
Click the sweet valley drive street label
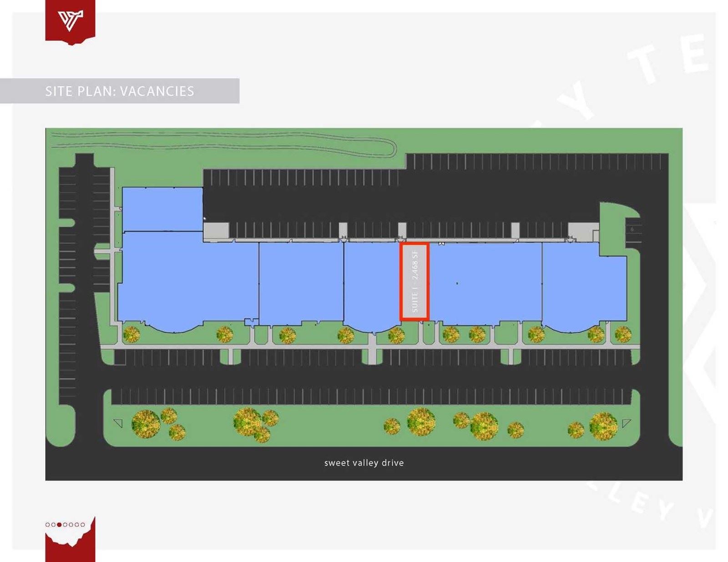point(364,463)
